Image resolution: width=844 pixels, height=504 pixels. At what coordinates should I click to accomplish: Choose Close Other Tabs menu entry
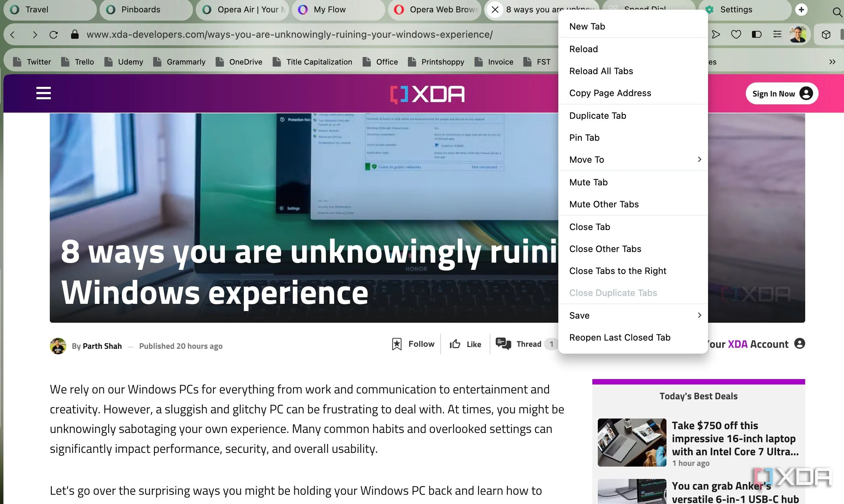[605, 249]
